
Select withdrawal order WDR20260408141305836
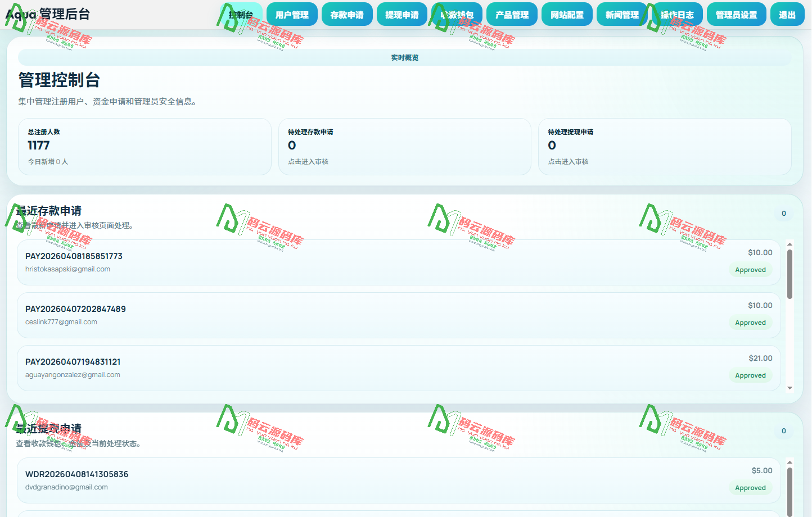click(x=399, y=480)
